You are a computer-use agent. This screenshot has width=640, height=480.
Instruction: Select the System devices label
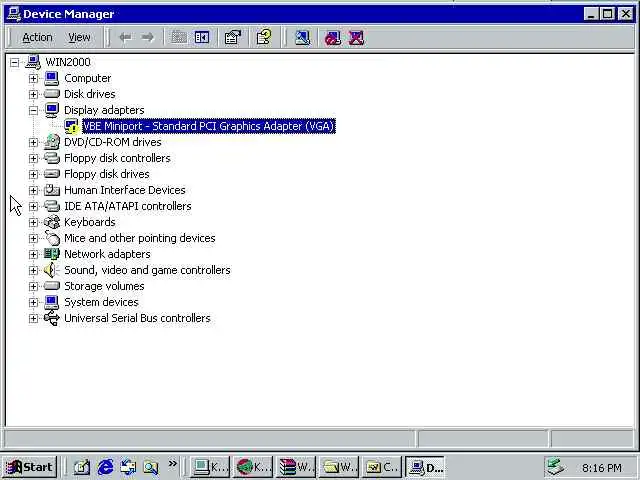click(101, 302)
